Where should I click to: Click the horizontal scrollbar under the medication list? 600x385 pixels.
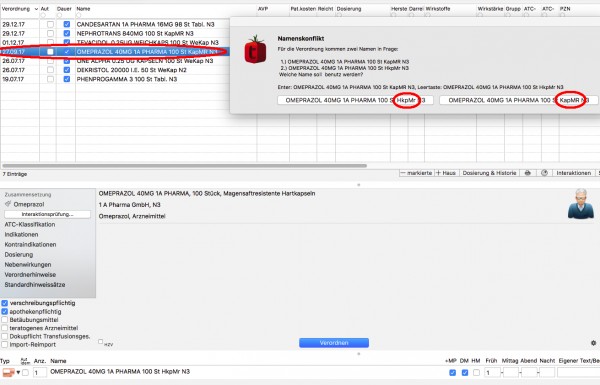pos(184,166)
